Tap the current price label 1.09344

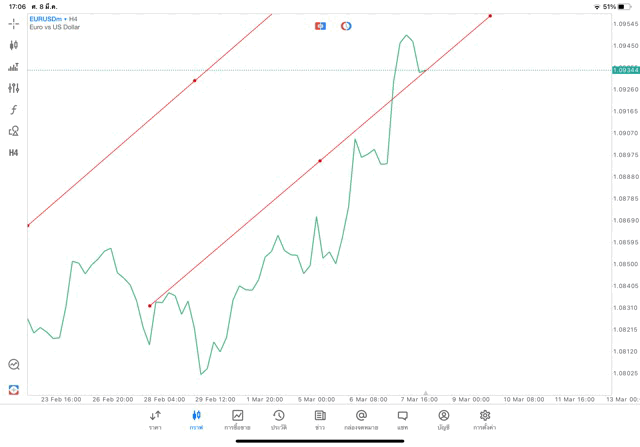(624, 70)
